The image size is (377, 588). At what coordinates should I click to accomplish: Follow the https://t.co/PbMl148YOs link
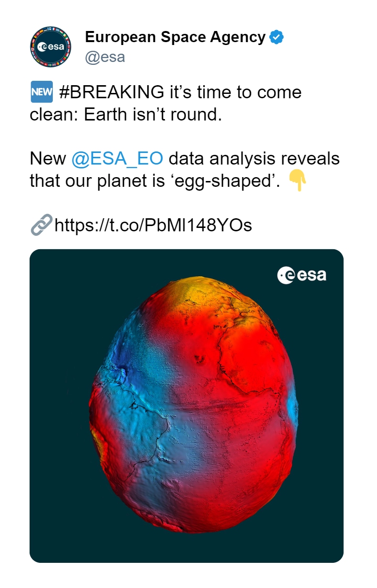(x=153, y=225)
